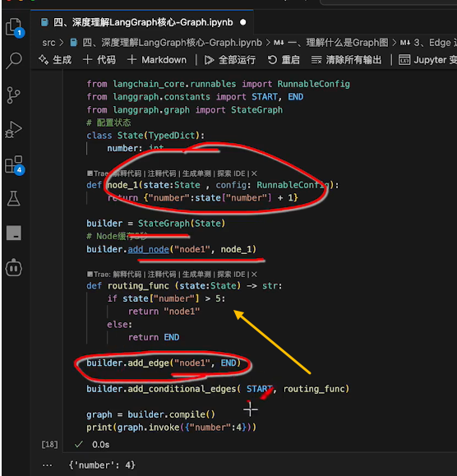Click 全部运行 to run all cells

[x=229, y=60]
